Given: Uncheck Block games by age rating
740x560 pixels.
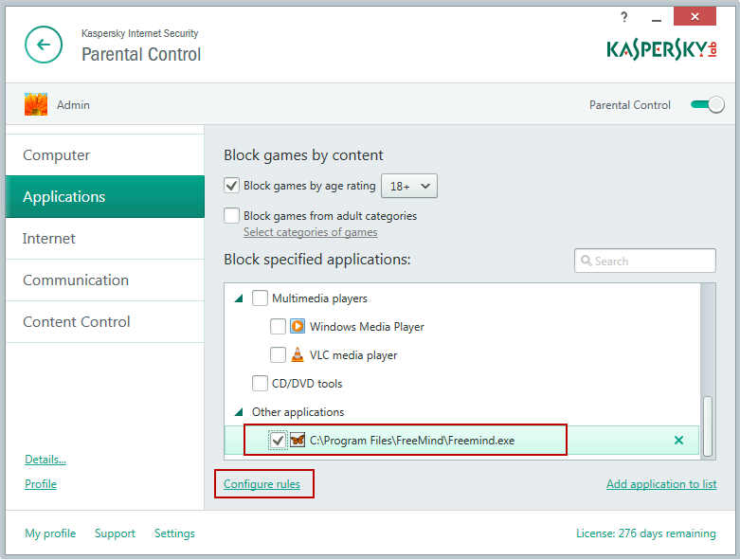Looking at the screenshot, I should (231, 186).
